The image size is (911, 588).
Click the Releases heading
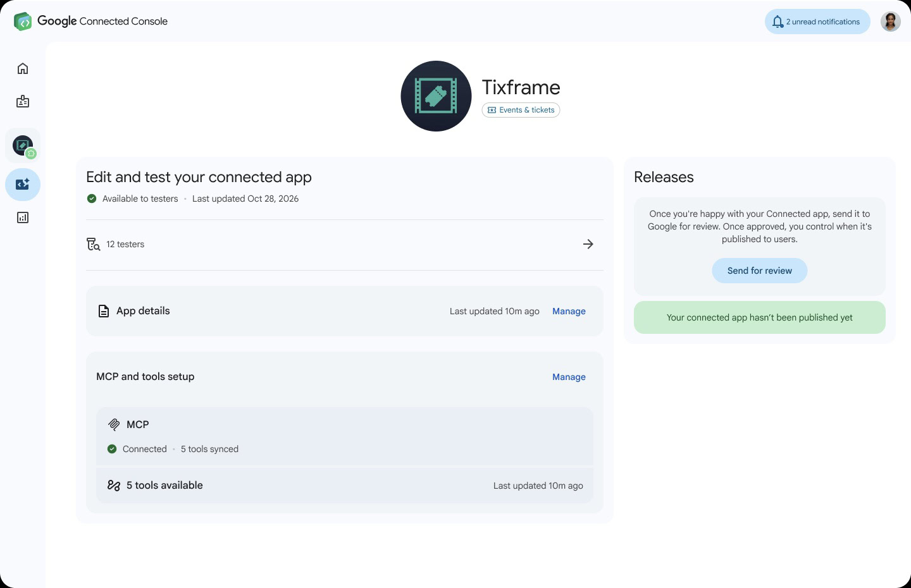[664, 177]
